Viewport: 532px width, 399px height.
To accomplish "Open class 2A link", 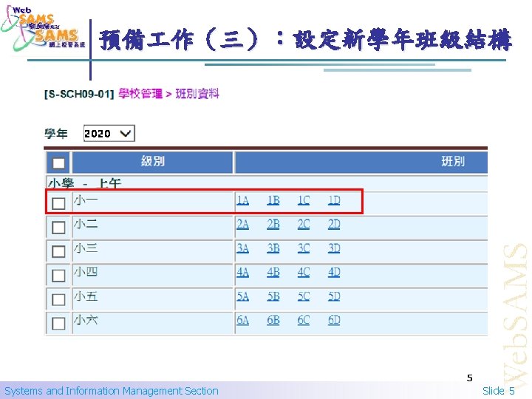I will tap(243, 225).
